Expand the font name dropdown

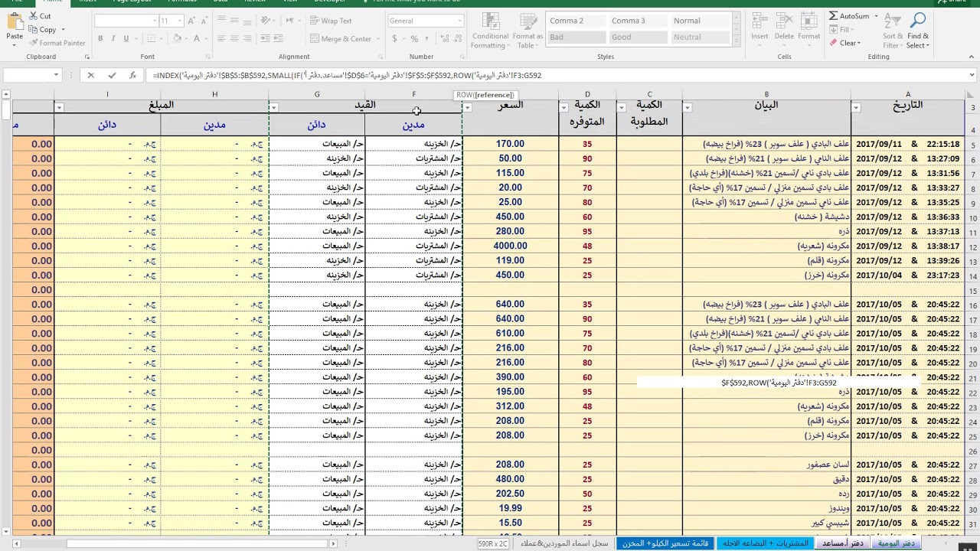click(154, 21)
